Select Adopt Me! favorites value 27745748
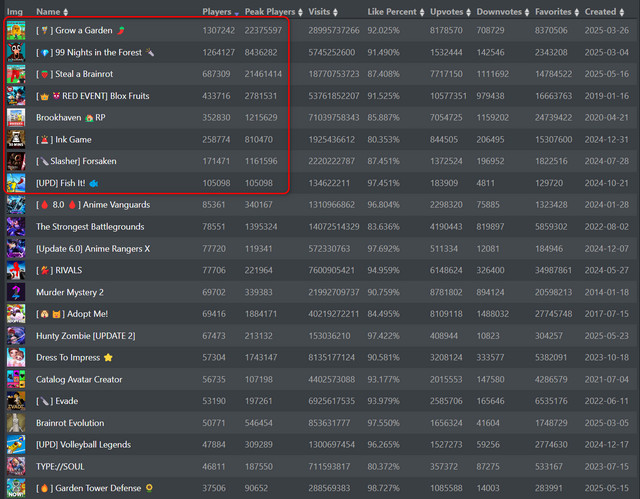This screenshot has width=640, height=499. [553, 314]
